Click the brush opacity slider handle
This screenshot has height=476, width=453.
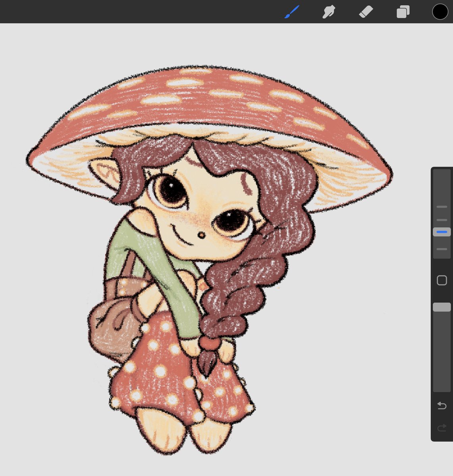coord(442,307)
